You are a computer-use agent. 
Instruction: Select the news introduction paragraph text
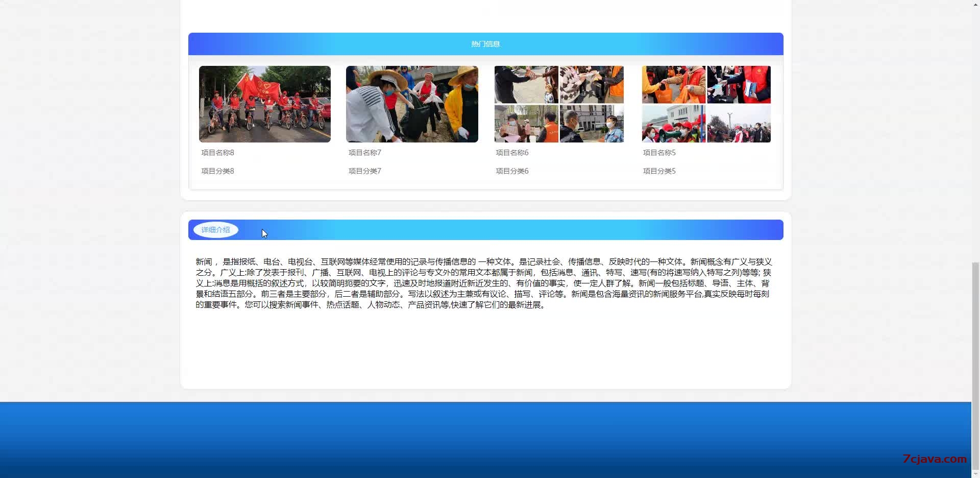coord(484,283)
